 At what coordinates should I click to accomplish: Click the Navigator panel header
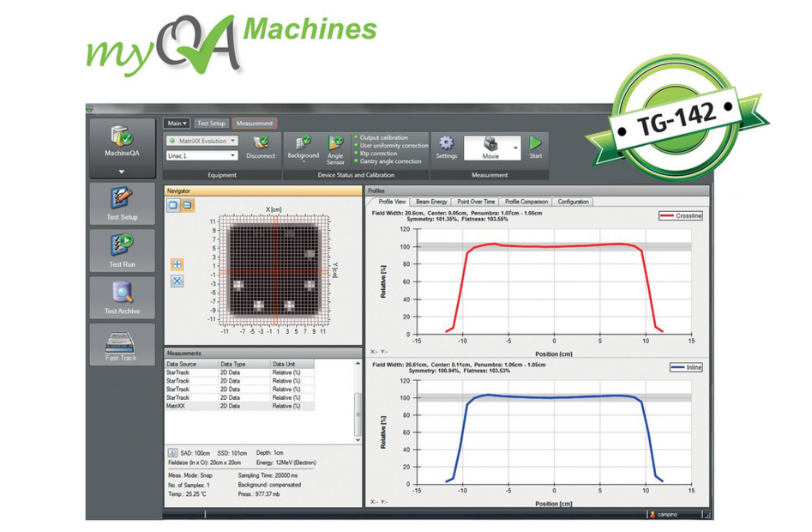[x=263, y=191]
